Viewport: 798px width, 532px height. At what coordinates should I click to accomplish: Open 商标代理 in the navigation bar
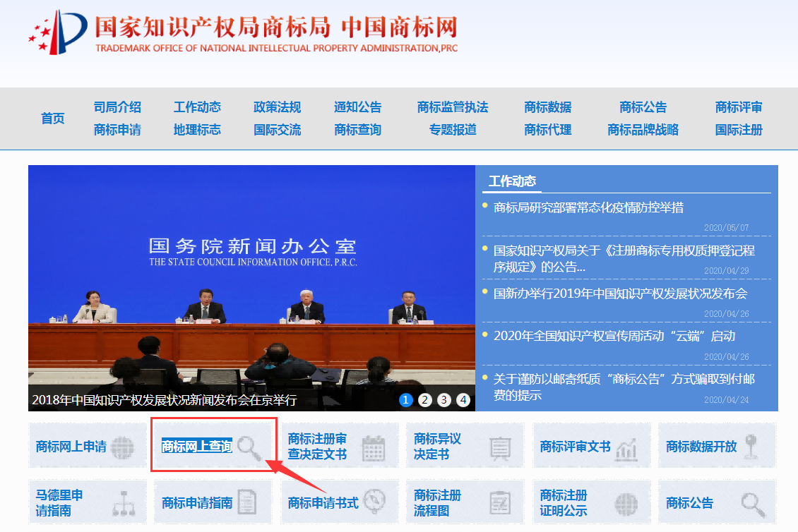pos(548,130)
